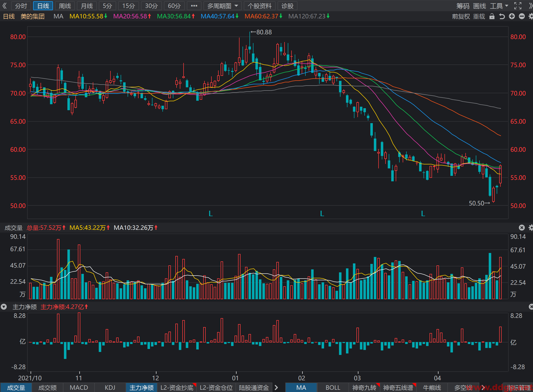This screenshot has height=392, width=533.
Task: Expand right panel with double chevron
Action: (x=530, y=6)
